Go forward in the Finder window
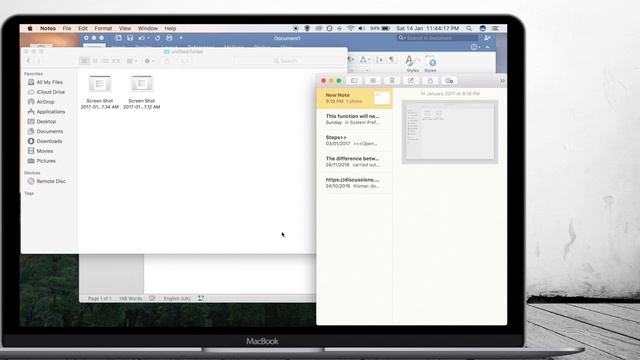Viewport: 640px width, 360px height. tap(38, 61)
